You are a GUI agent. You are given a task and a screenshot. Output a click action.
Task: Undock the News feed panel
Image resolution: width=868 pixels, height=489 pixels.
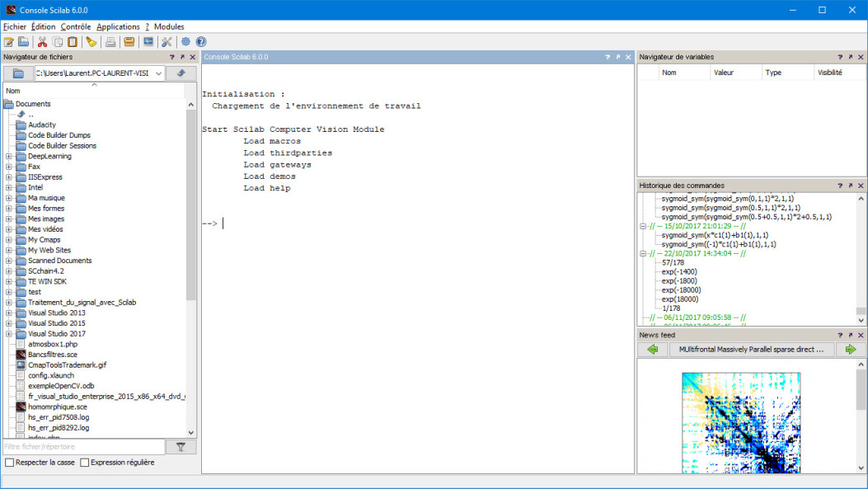(x=851, y=335)
